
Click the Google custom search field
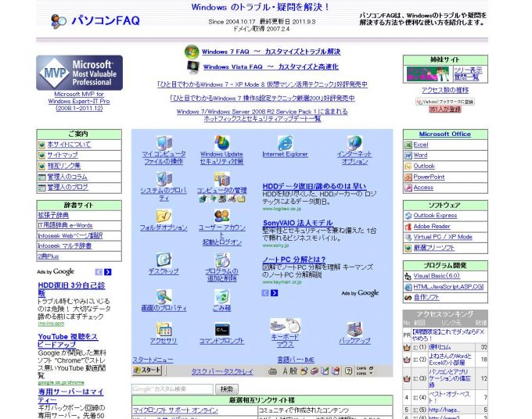coord(173,389)
